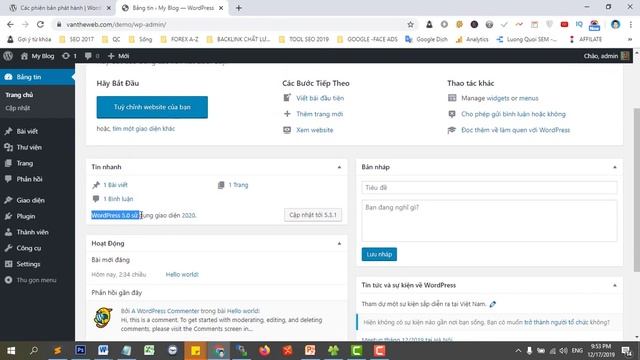Open My Blog site menu in admin bar
640x360 pixels.
[37, 56]
